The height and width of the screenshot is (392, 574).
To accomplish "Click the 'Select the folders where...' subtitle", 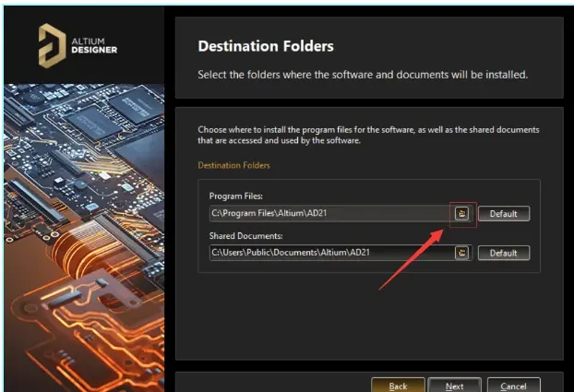I will 363,75.
